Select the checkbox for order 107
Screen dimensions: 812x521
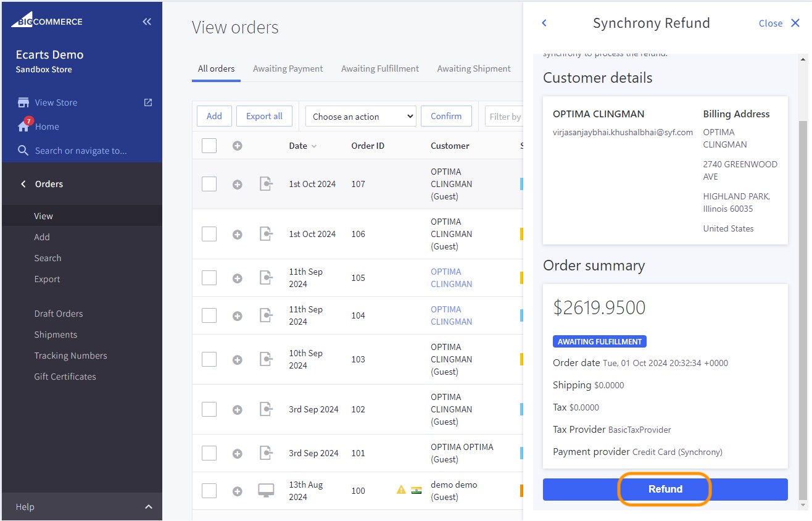point(209,183)
